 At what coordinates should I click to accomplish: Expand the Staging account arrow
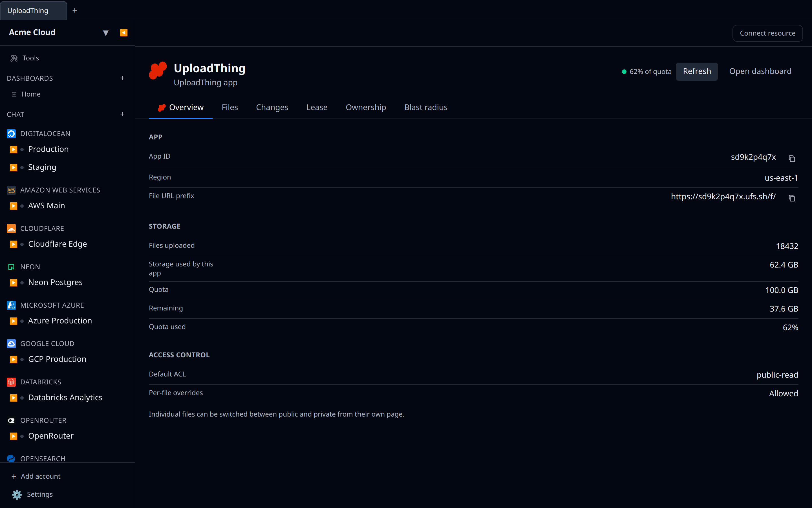click(x=14, y=167)
